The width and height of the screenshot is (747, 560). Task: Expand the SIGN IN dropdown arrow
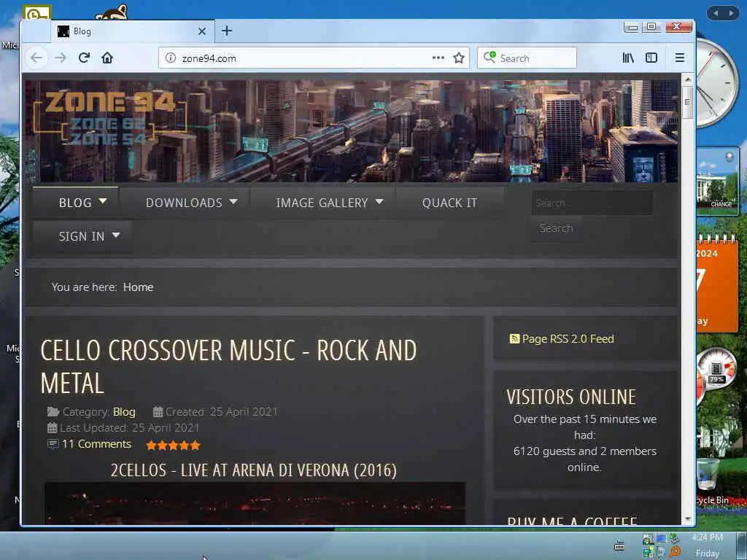pos(116,236)
